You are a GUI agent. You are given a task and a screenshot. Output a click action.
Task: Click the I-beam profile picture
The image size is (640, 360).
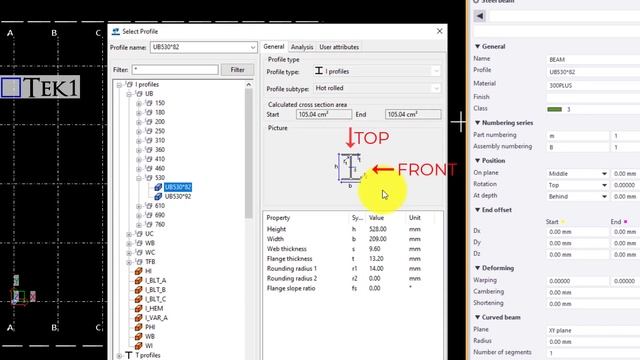(351, 169)
